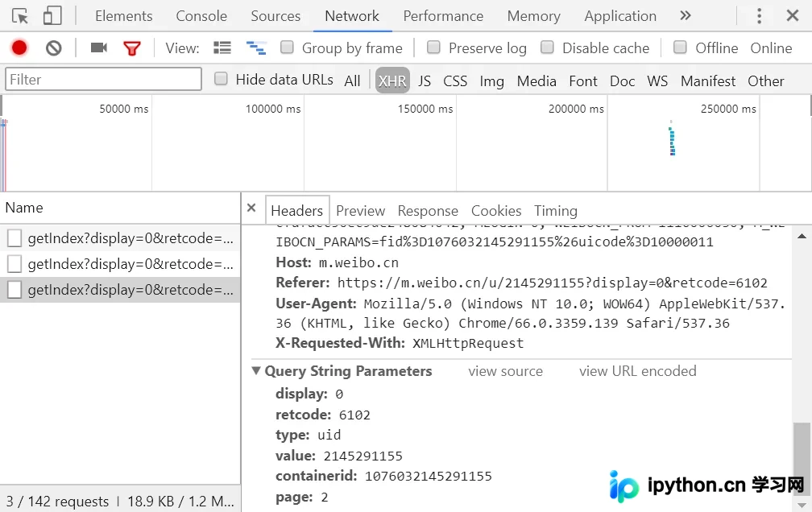Screen dimensions: 812x512
Task: Enable Hide data URLs checkbox
Action: [x=221, y=79]
